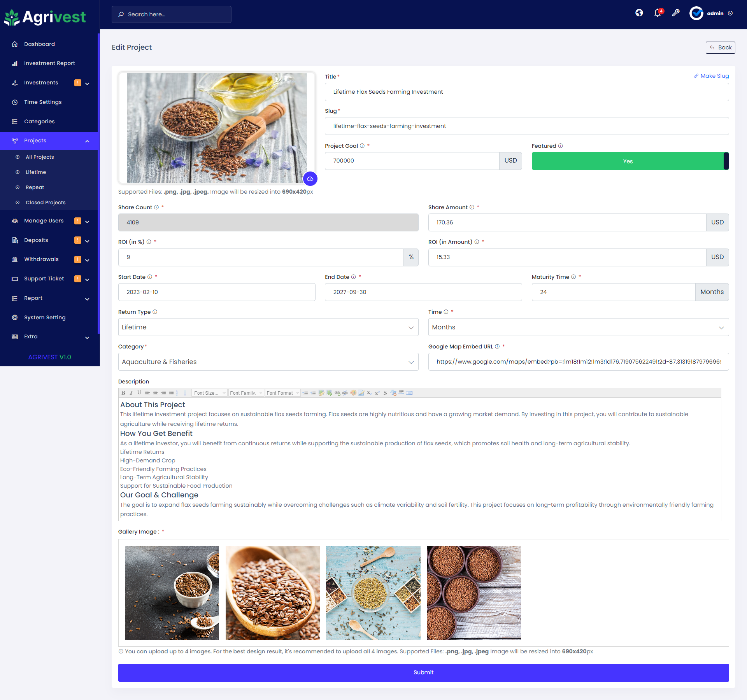Viewport: 747px width, 700px height.
Task: Click the Start Date input field
Action: pos(217,292)
